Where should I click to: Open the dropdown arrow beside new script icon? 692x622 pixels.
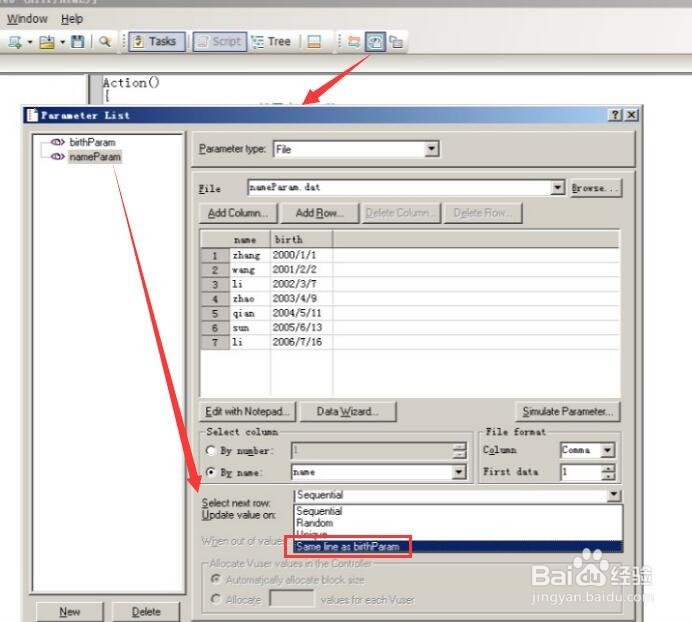(30, 42)
